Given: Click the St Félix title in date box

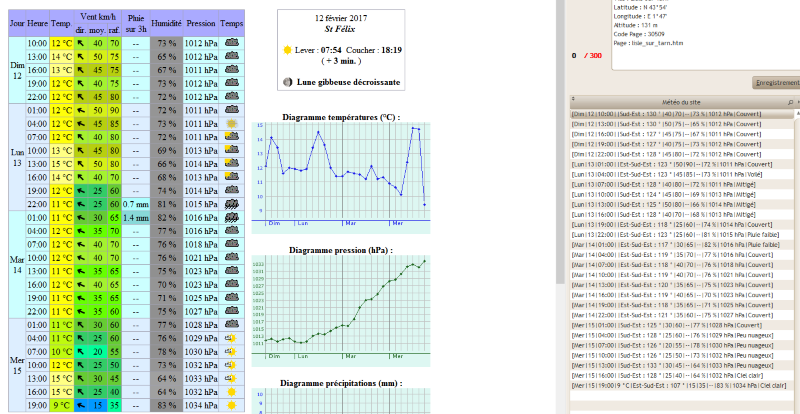Looking at the screenshot, I should [341, 29].
